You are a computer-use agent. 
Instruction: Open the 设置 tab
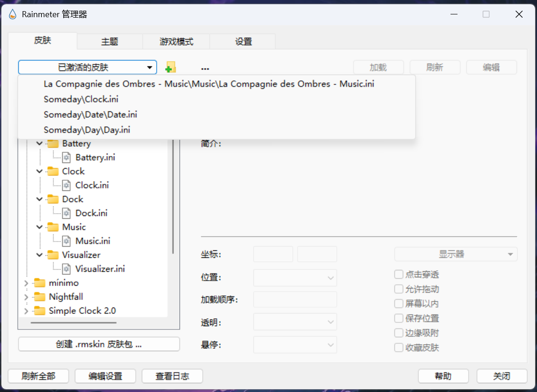click(x=243, y=42)
